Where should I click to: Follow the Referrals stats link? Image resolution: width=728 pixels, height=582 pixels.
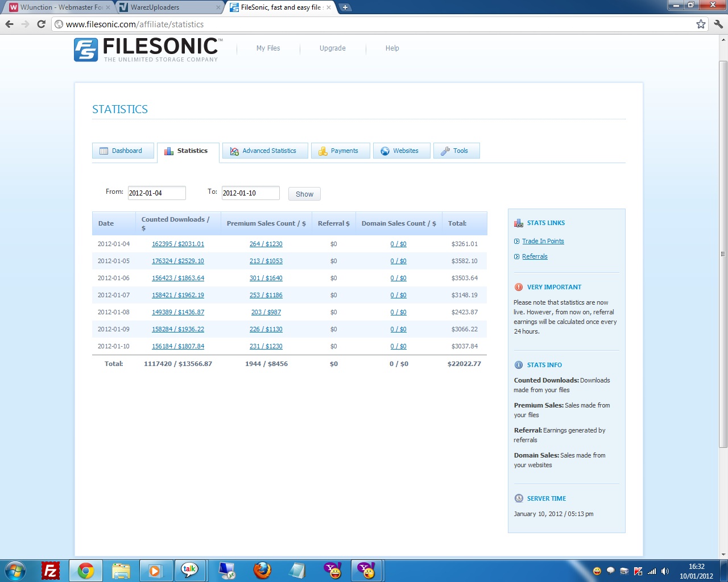(x=535, y=256)
